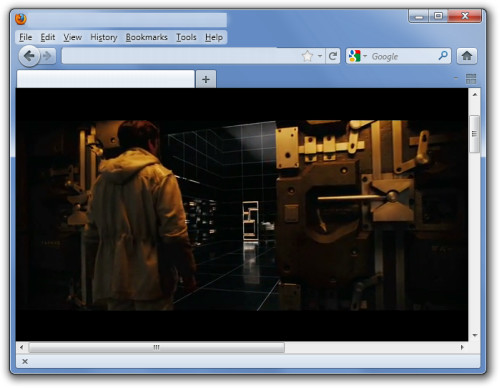The image size is (500, 388).
Task: Expand the URL history dropdown arrow
Action: pyautogui.click(x=320, y=56)
